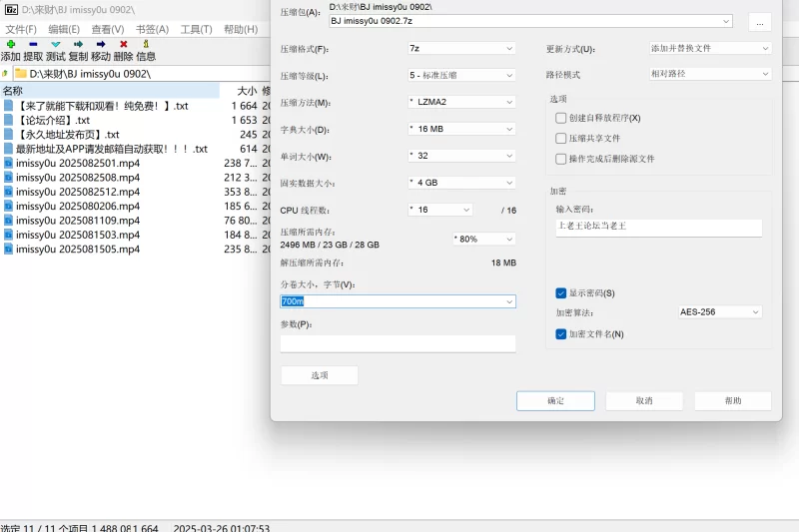Click the Extract (提取) toolbar icon
This screenshot has height=532, width=799.
[33, 44]
